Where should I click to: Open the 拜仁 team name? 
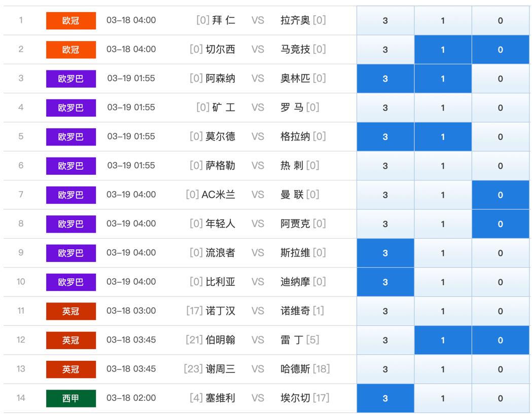click(x=224, y=20)
